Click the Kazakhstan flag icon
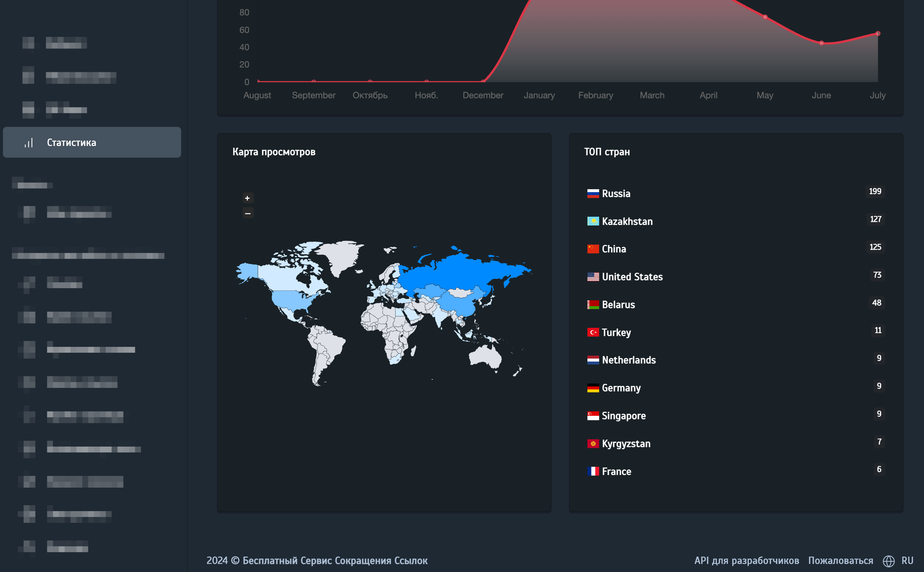This screenshot has width=924, height=572. coord(593,221)
